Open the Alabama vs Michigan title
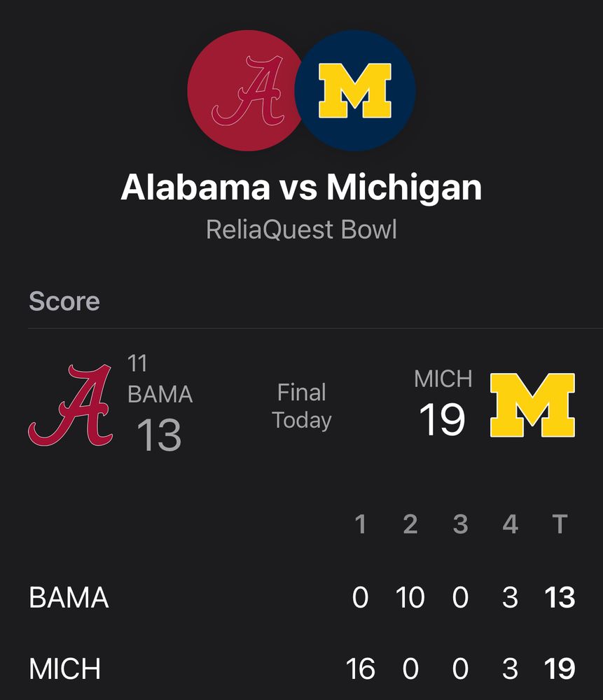The height and width of the screenshot is (700, 603). 301,187
